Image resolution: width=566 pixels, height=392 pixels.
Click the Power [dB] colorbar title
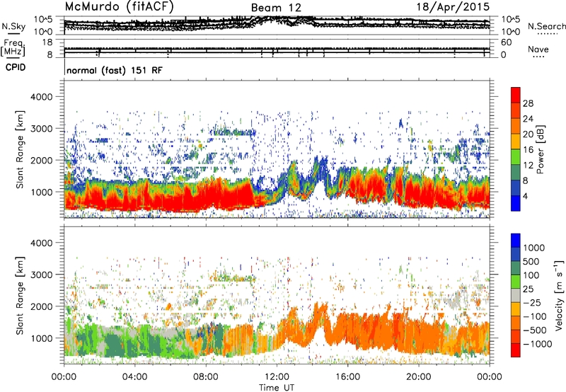pos(540,149)
